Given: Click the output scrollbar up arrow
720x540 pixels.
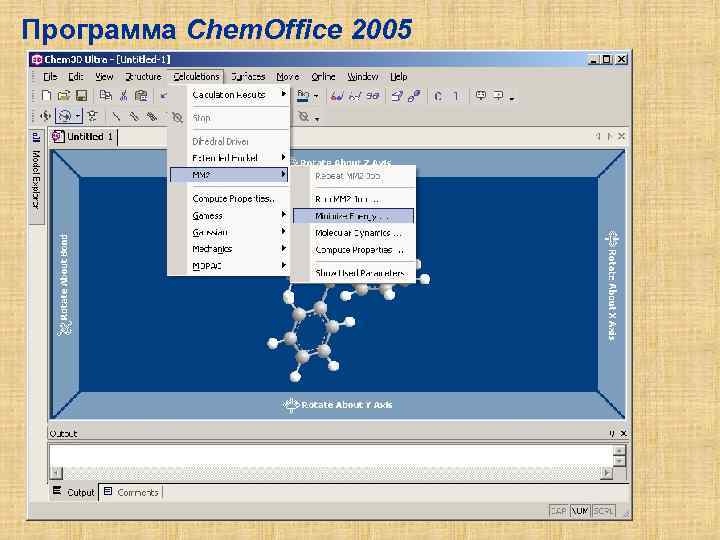Looking at the screenshot, I should tap(619, 450).
